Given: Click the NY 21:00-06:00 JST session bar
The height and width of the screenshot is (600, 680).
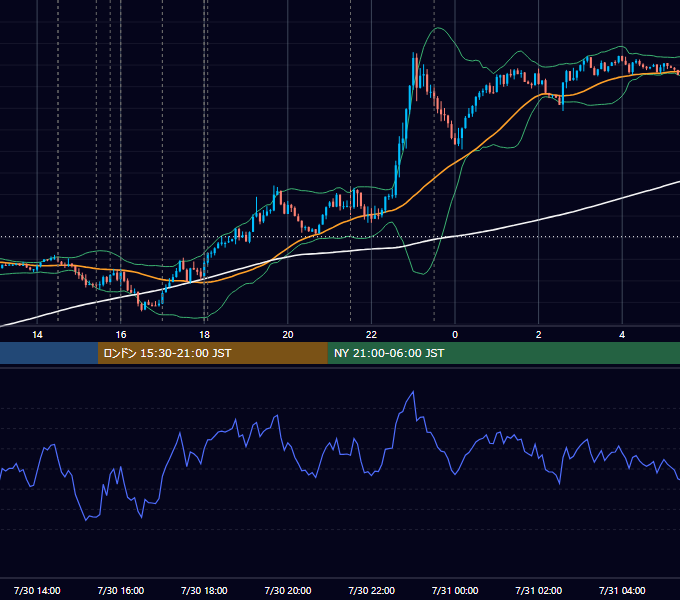Looking at the screenshot, I should [503, 353].
